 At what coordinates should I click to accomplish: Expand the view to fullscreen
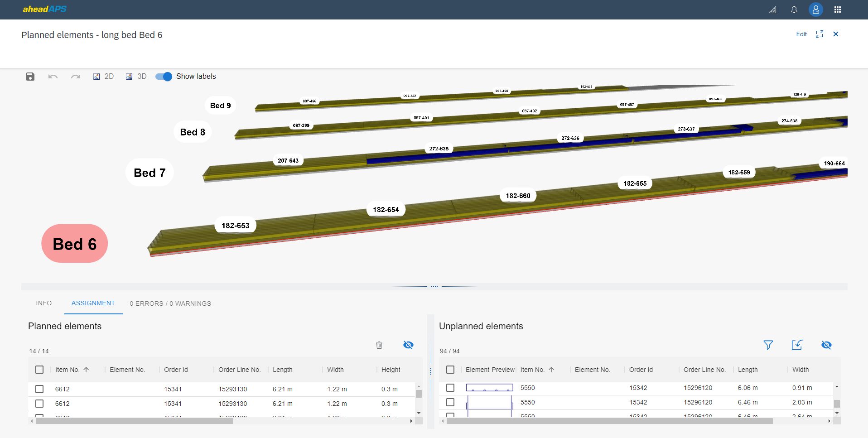coord(820,34)
